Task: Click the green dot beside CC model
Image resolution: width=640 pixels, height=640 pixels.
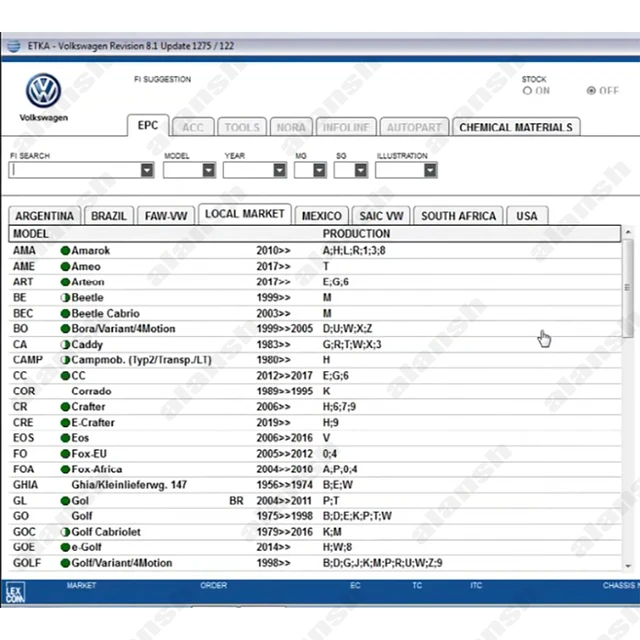Action: (x=65, y=376)
